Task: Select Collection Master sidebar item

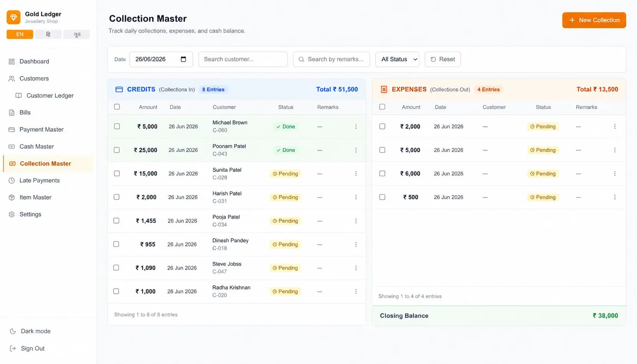Action: (48, 164)
